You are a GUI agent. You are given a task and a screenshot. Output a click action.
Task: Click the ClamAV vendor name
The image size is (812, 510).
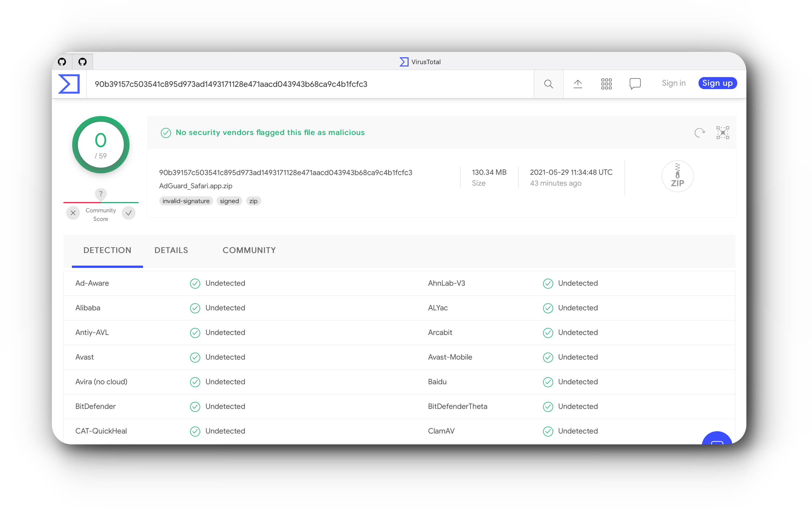[441, 431]
